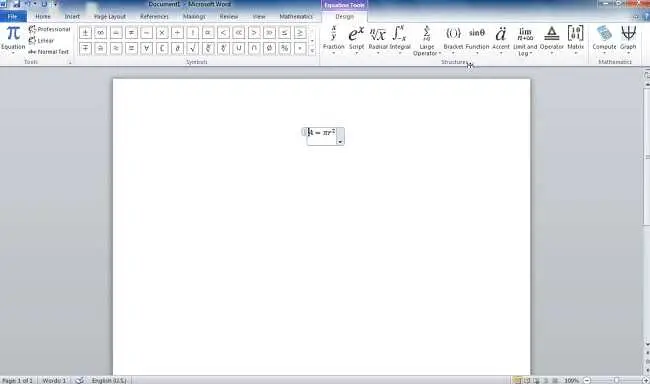Image resolution: width=650 pixels, height=384 pixels.
Task: Open equation options arrow on equation box
Action: 340,142
